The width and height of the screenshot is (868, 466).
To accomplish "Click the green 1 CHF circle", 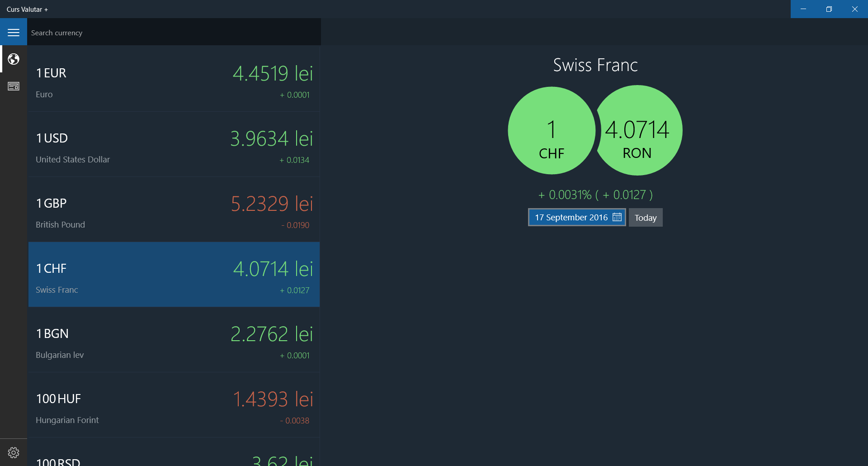I will [552, 130].
